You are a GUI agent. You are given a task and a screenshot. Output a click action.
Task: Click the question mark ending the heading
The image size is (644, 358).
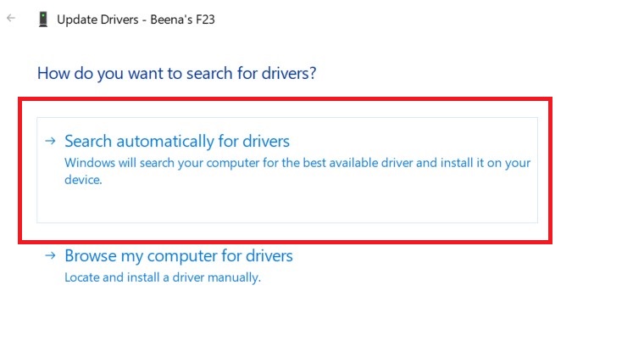point(312,73)
